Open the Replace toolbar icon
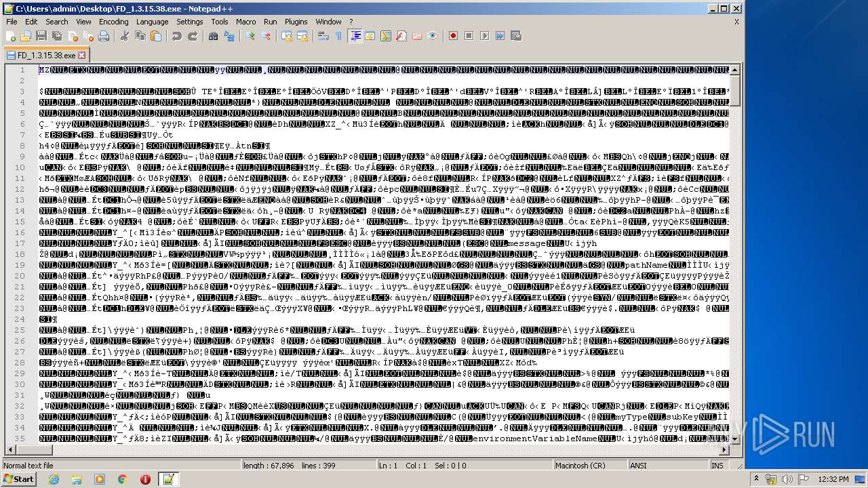Screen dimensions: 868x488 (229, 36)
